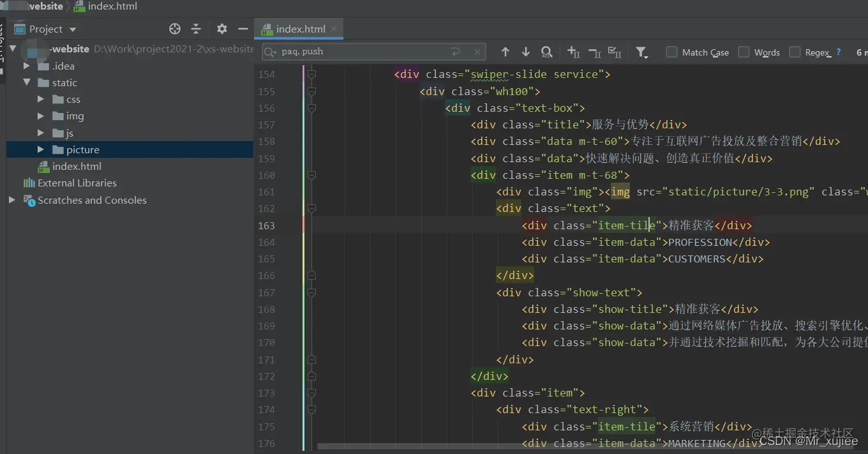
Task: Open Project panel settings gear
Action: point(221,29)
